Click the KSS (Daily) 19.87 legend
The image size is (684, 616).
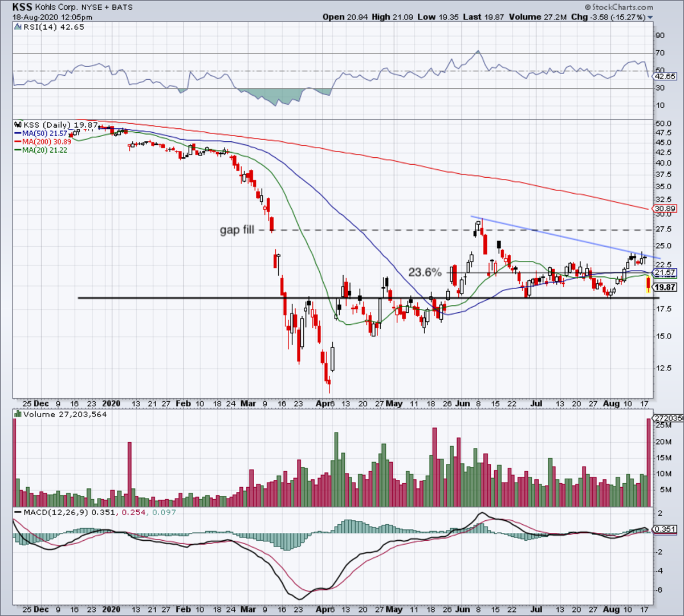coord(60,125)
